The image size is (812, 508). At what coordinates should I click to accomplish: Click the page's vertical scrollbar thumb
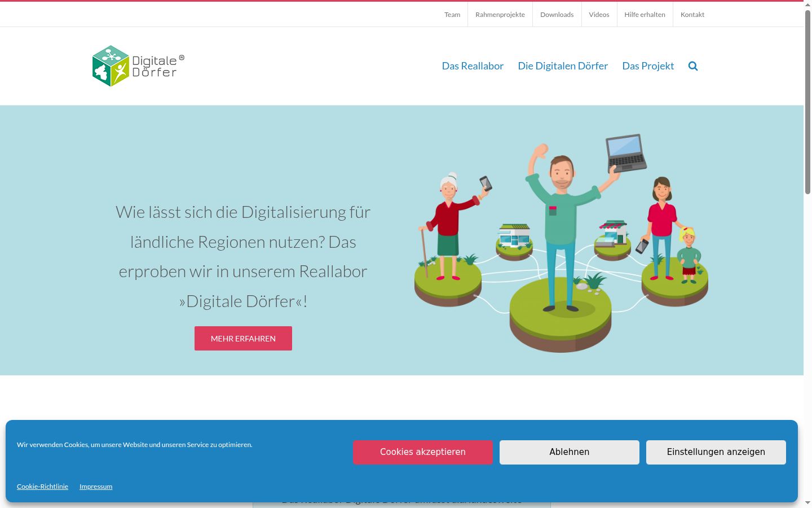coord(807,102)
